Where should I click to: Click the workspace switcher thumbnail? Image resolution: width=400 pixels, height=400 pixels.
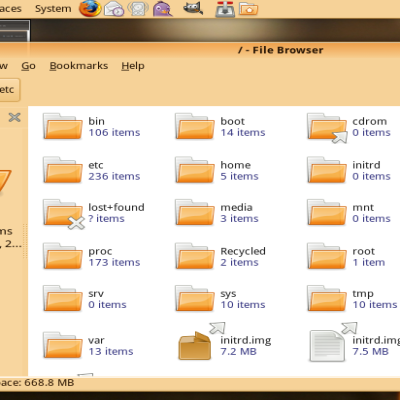pyautogui.click(x=15, y=31)
